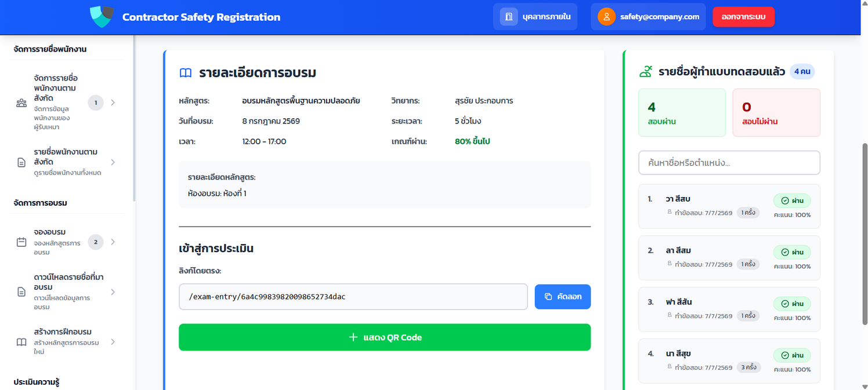Select the /exam-entry direct link field
Image resolution: width=868 pixels, height=390 pixels.
[x=353, y=297]
